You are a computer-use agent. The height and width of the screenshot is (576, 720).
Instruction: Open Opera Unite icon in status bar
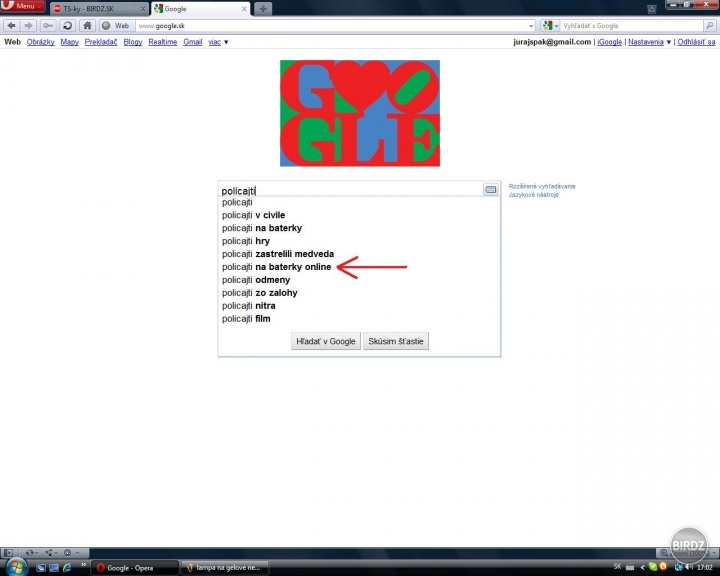pos(50,553)
